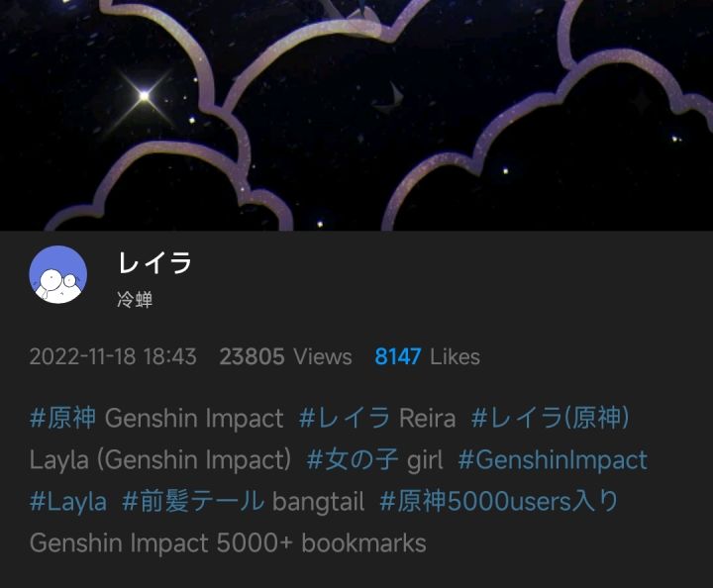Open the #原神 hashtag

[x=62, y=418]
